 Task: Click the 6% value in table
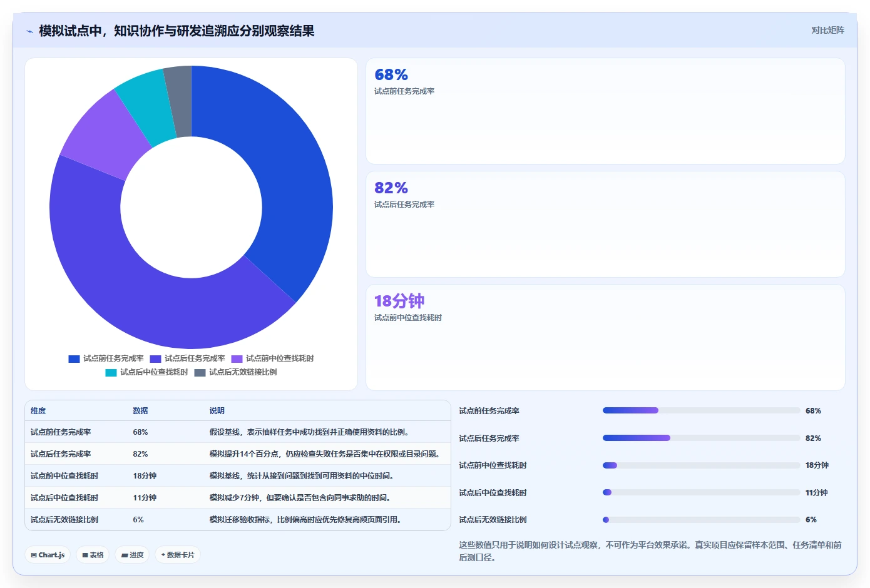click(138, 520)
